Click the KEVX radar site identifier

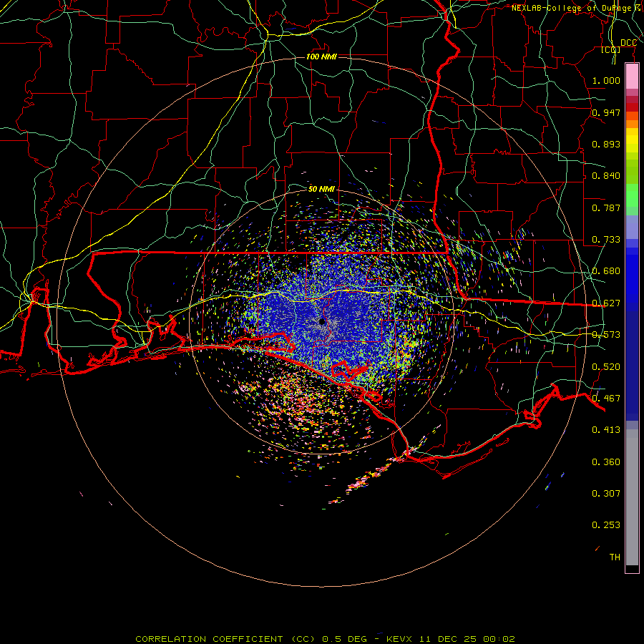[x=399, y=639]
